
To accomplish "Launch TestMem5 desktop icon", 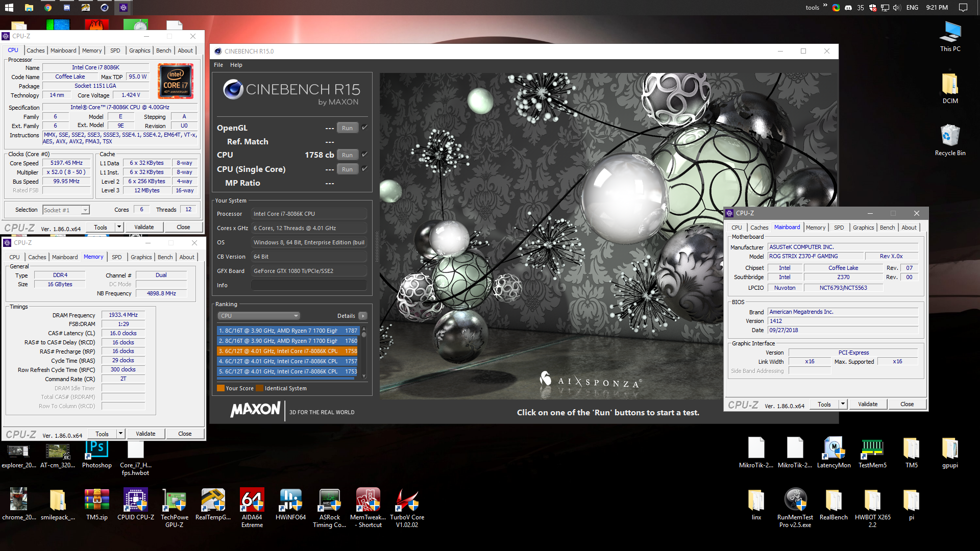I will 873,453.
